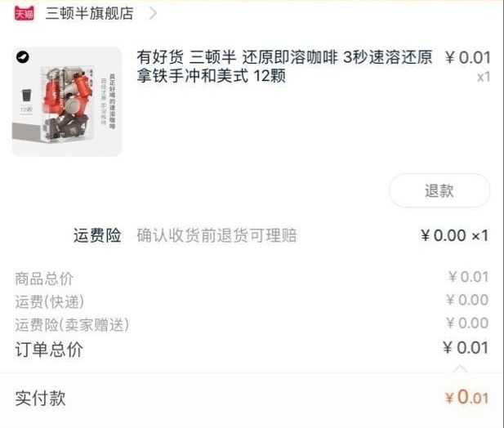Select the 运费险(卖家赠送) row

coord(252,324)
